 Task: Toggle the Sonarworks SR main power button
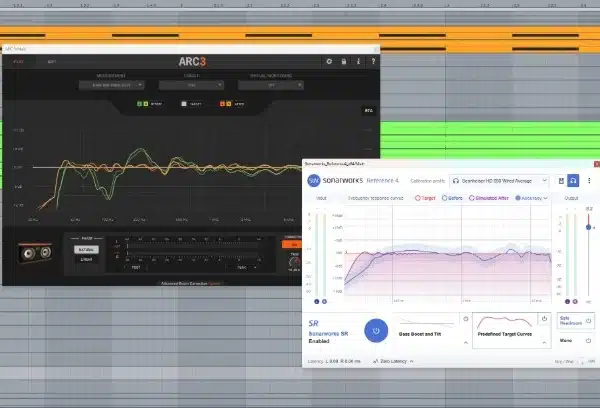[376, 331]
